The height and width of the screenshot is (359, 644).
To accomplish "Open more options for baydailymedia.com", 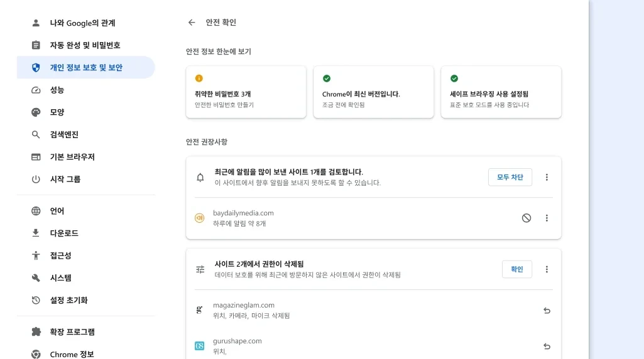I will [x=547, y=218].
